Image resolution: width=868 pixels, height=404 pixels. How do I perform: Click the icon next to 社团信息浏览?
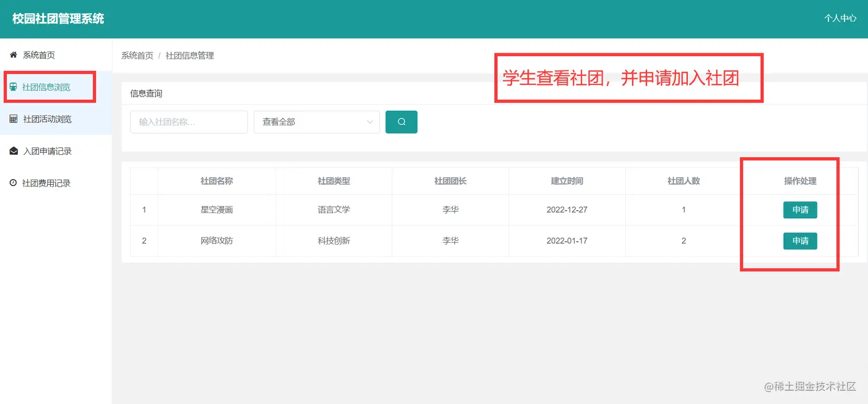13,87
